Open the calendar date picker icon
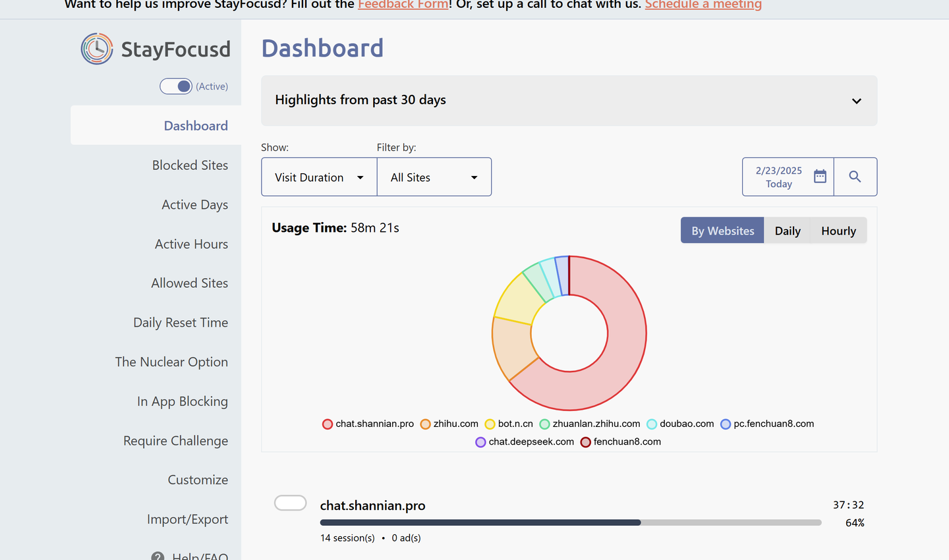 click(x=820, y=176)
